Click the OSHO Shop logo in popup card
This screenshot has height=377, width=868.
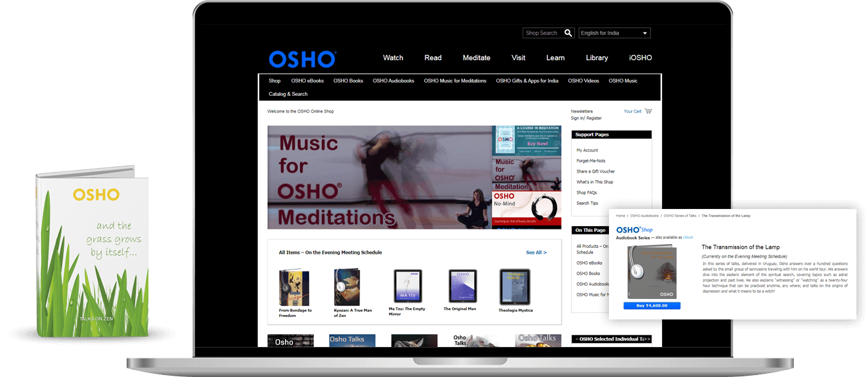tap(634, 229)
